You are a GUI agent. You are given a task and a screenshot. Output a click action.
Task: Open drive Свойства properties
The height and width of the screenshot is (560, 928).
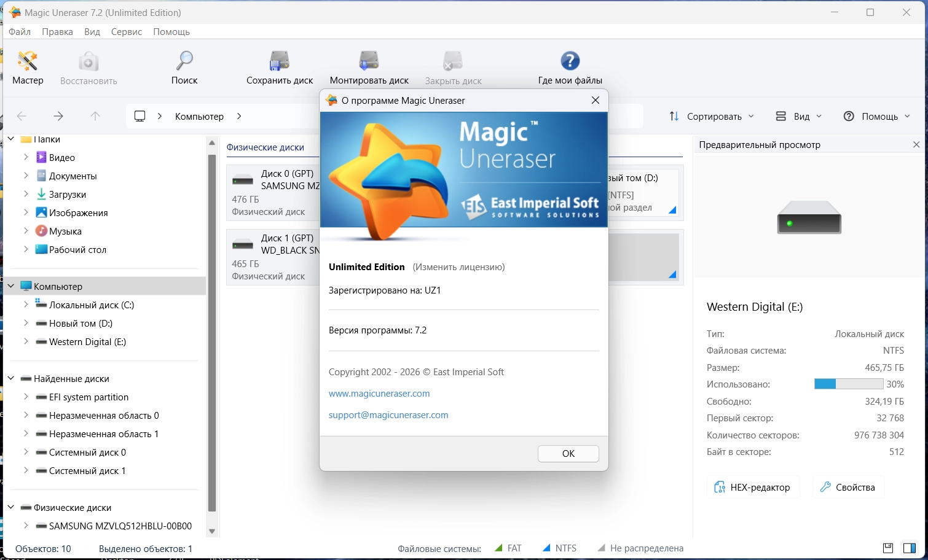tap(848, 488)
